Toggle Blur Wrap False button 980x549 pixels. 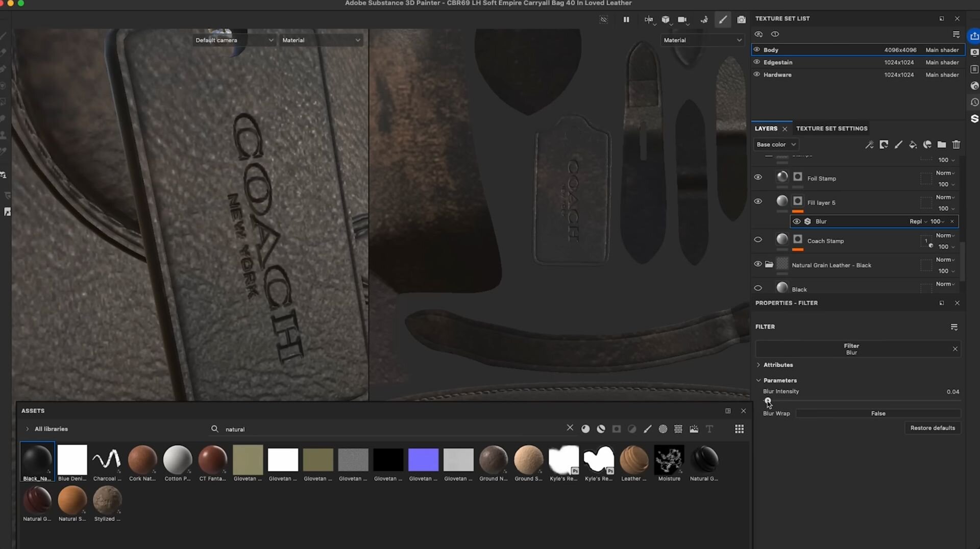(x=878, y=414)
